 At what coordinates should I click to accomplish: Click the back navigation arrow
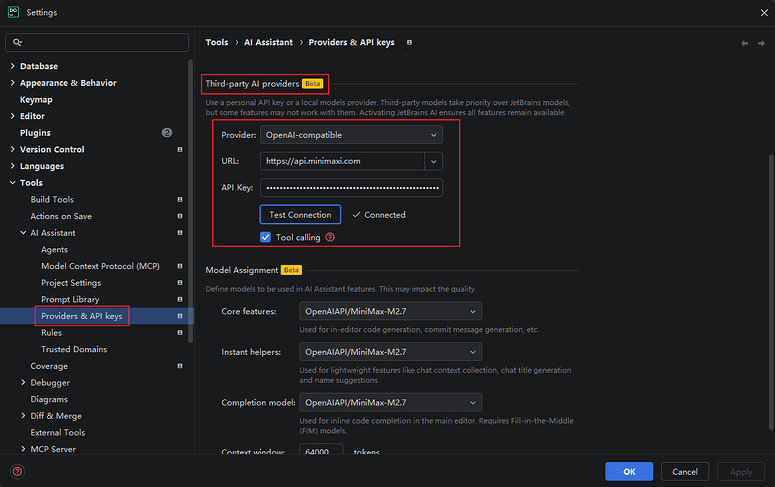744,44
